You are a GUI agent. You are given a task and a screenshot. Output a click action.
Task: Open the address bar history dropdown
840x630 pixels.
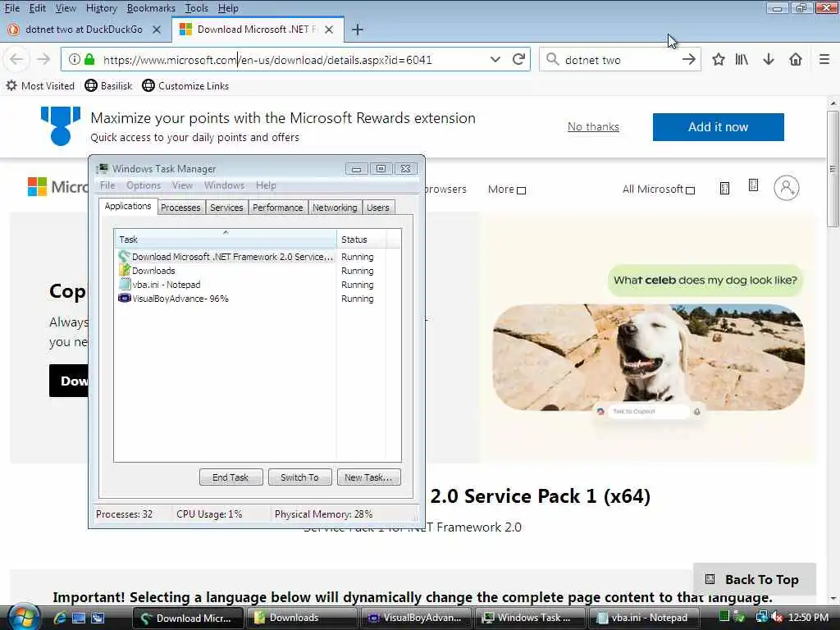(x=495, y=59)
